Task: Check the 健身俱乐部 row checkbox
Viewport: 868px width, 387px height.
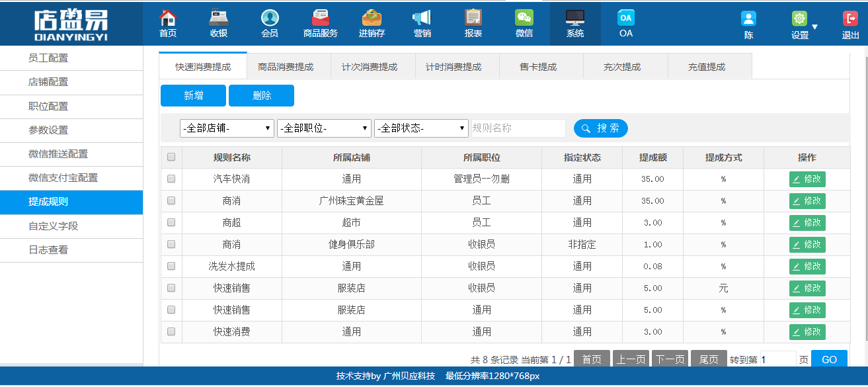Action: coord(171,244)
